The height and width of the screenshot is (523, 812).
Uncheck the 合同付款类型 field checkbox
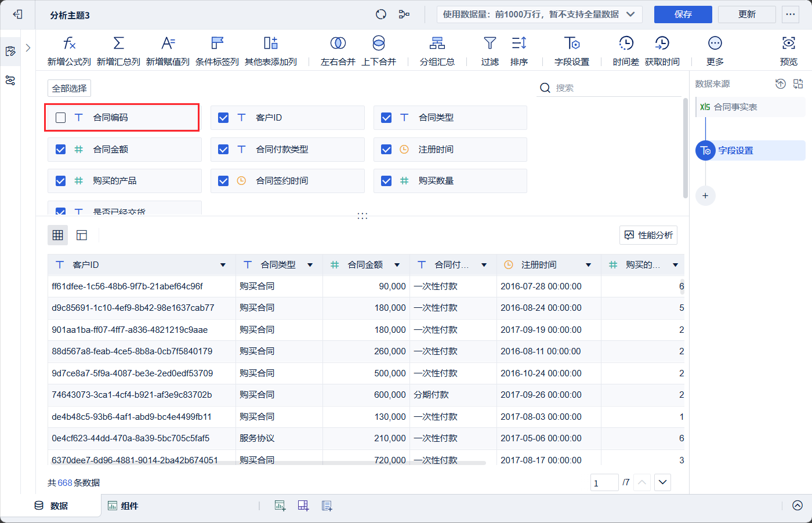click(x=223, y=150)
